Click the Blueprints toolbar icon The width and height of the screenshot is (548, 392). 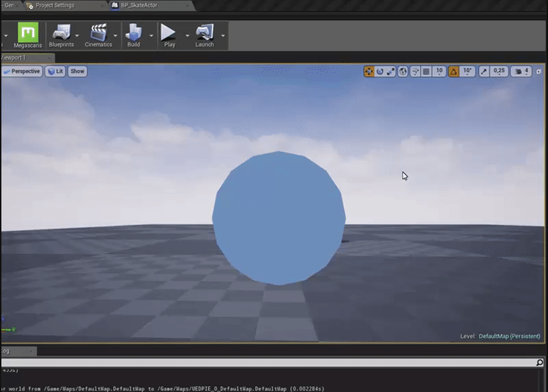click(62, 35)
